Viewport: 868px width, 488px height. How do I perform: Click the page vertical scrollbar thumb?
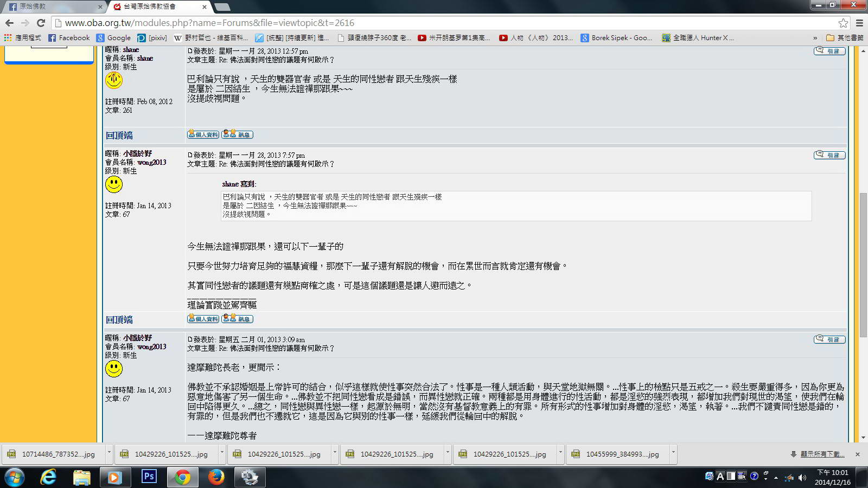coord(863,265)
